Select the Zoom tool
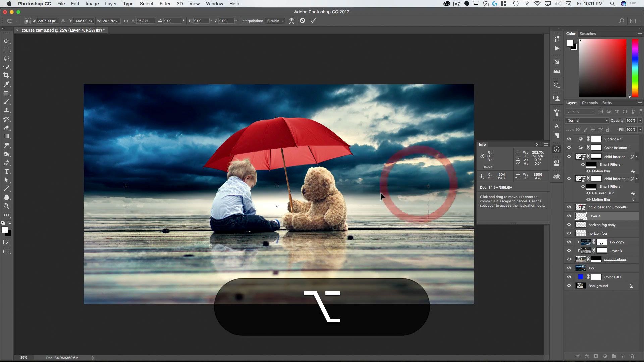Screen dimensions: 644x362 click(x=6, y=206)
